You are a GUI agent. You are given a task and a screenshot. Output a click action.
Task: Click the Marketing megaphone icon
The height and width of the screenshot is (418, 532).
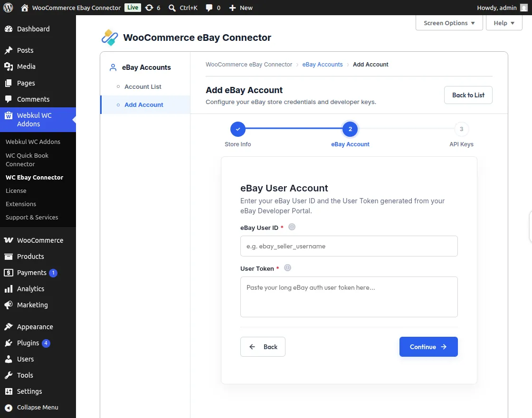pyautogui.click(x=9, y=304)
